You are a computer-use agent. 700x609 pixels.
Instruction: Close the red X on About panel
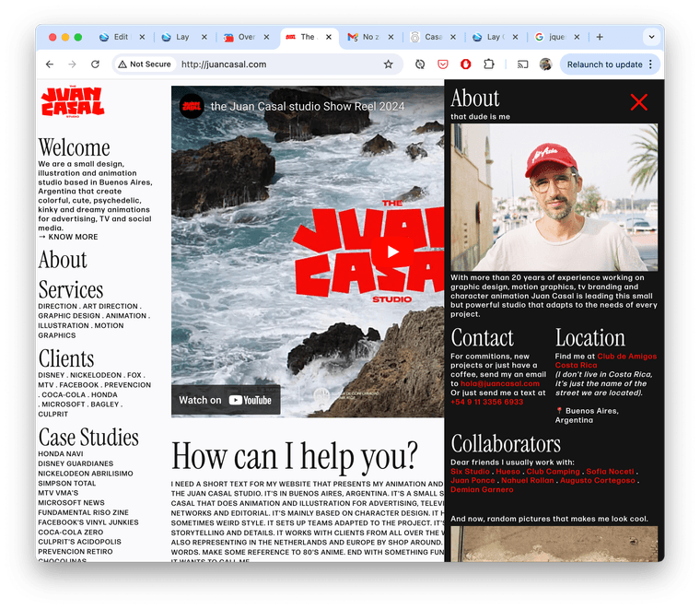tap(638, 102)
